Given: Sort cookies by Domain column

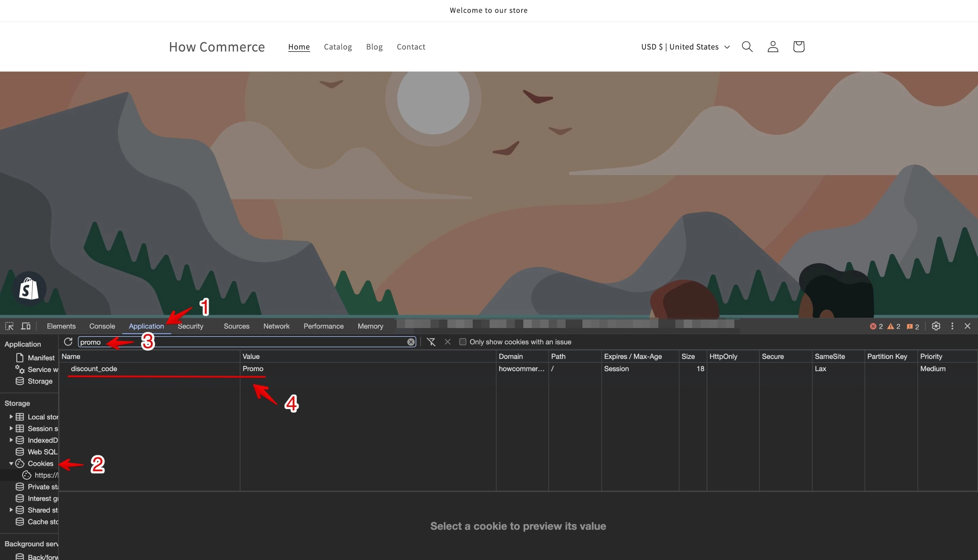Looking at the screenshot, I should pyautogui.click(x=522, y=357).
